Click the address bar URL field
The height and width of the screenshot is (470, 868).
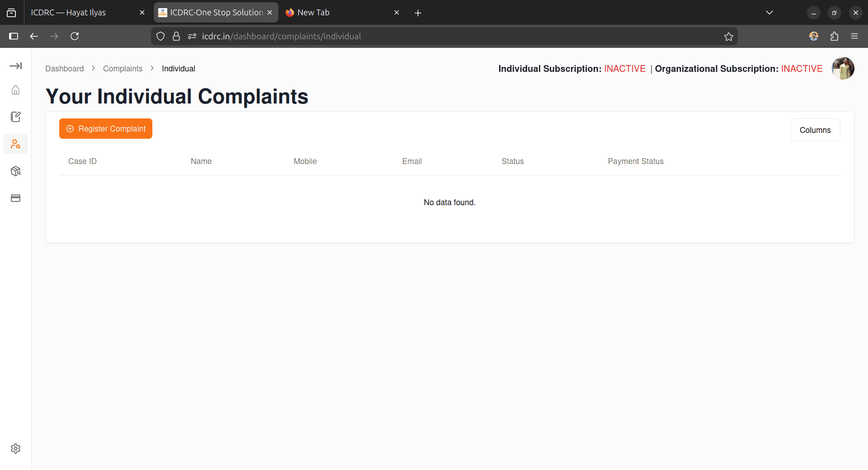pyautogui.click(x=444, y=36)
